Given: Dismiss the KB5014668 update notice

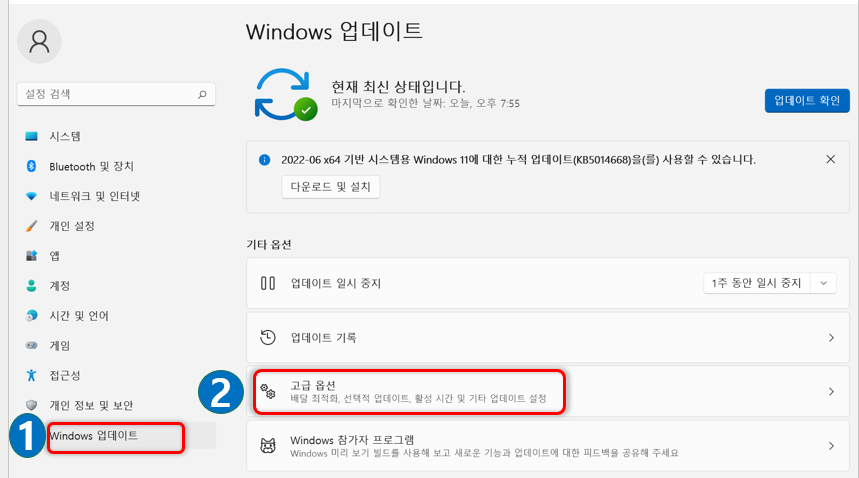Looking at the screenshot, I should pos(831,159).
